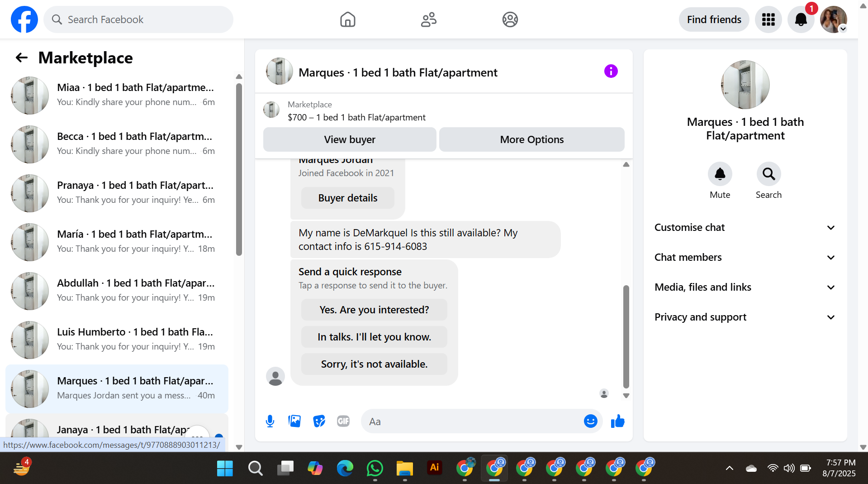The image size is (868, 484).
Task: Focus the Search Facebook field
Action: (138, 19)
